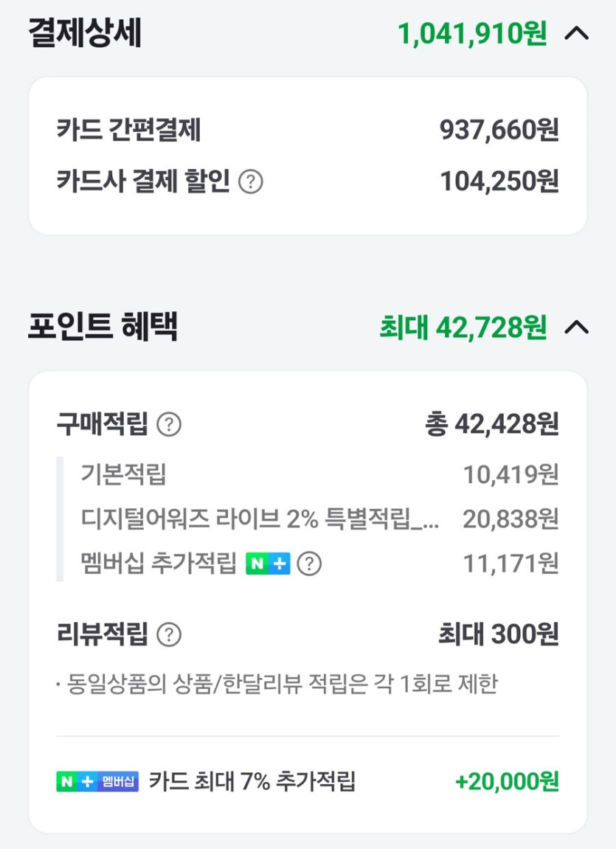Open help icon beside 카드사 결제 할인
Image resolution: width=616 pixels, height=849 pixels.
[251, 181]
